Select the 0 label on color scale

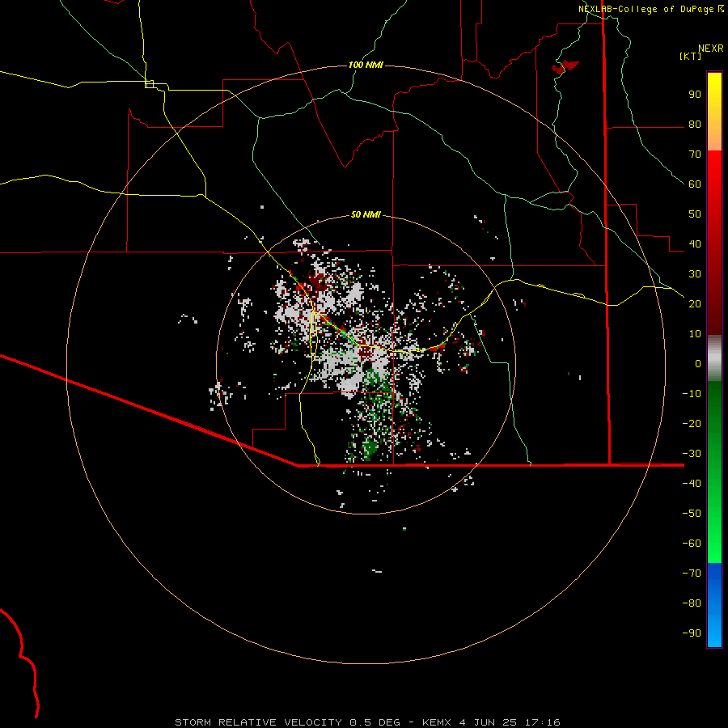coord(698,363)
